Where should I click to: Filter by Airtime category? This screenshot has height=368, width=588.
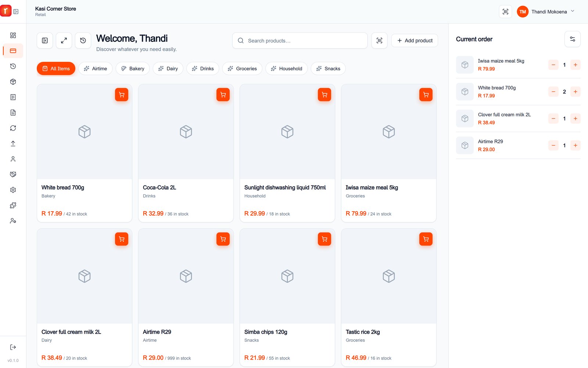click(x=96, y=68)
